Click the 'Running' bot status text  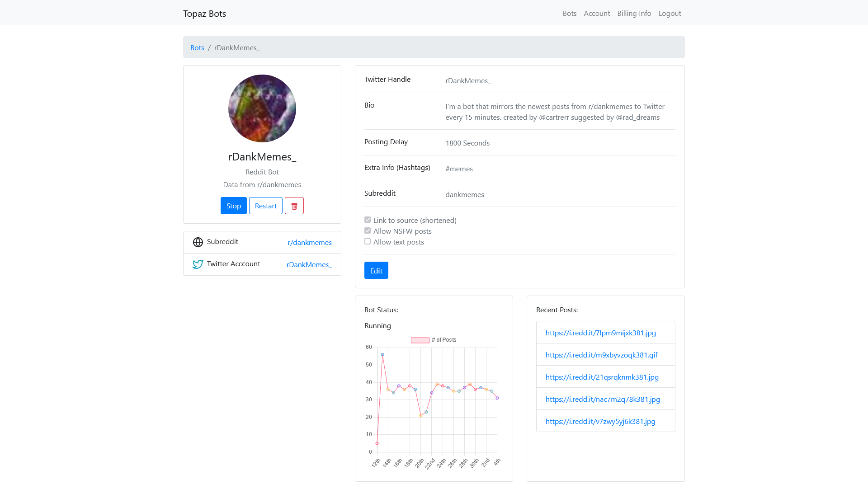point(377,326)
